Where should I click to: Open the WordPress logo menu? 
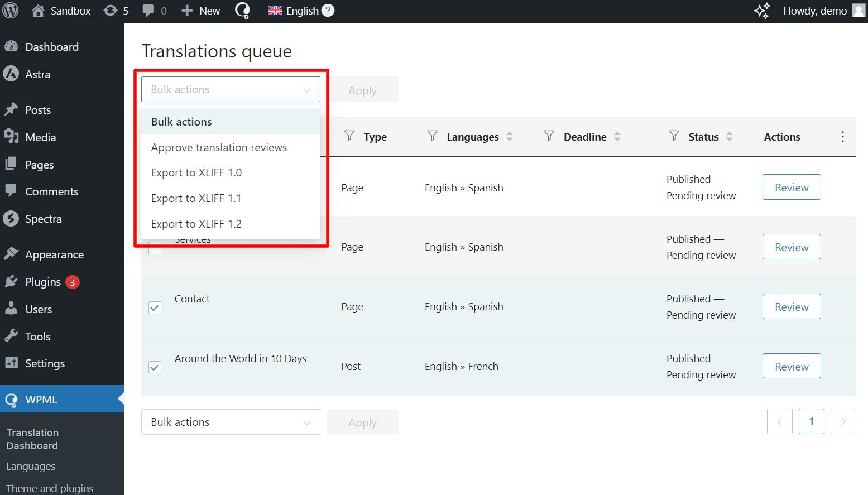[11, 11]
